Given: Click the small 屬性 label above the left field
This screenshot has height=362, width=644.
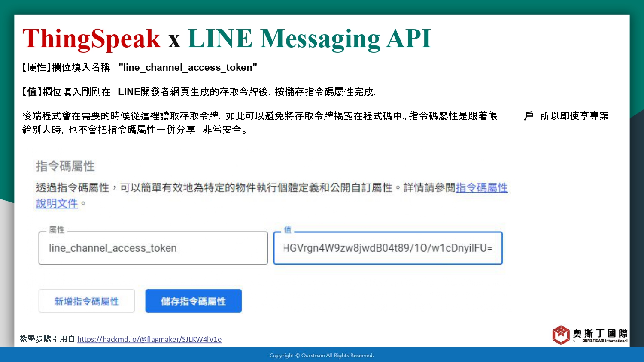Looking at the screenshot, I should 57,230.
